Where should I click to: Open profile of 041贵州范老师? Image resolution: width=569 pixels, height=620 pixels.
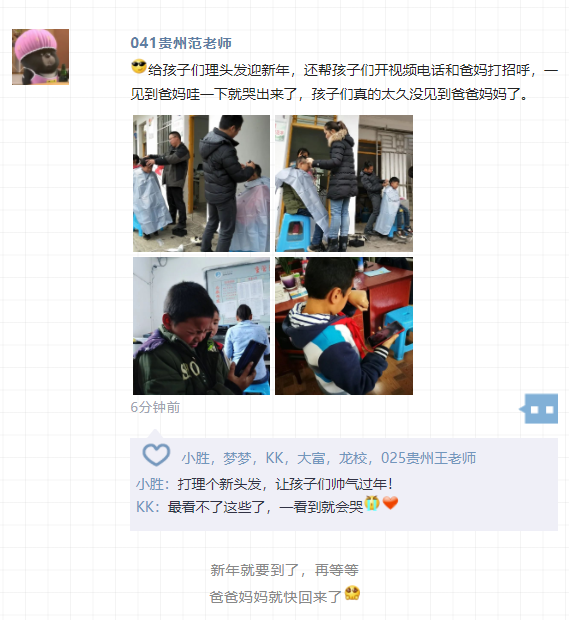(181, 43)
